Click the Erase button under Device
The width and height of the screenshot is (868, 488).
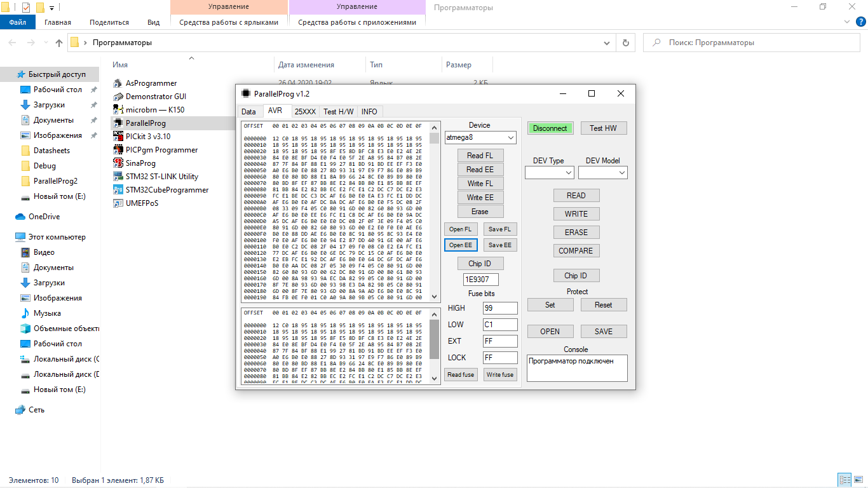pos(480,212)
